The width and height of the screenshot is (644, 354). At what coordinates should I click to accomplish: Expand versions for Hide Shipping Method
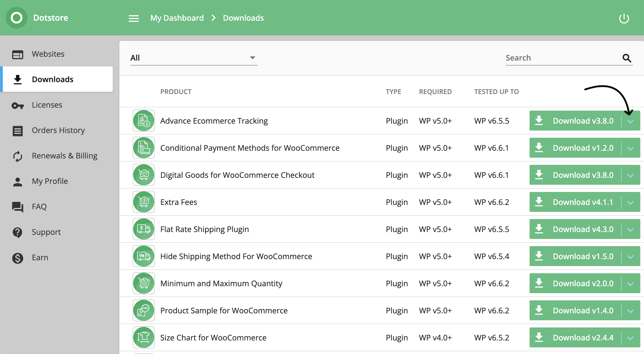coord(630,256)
